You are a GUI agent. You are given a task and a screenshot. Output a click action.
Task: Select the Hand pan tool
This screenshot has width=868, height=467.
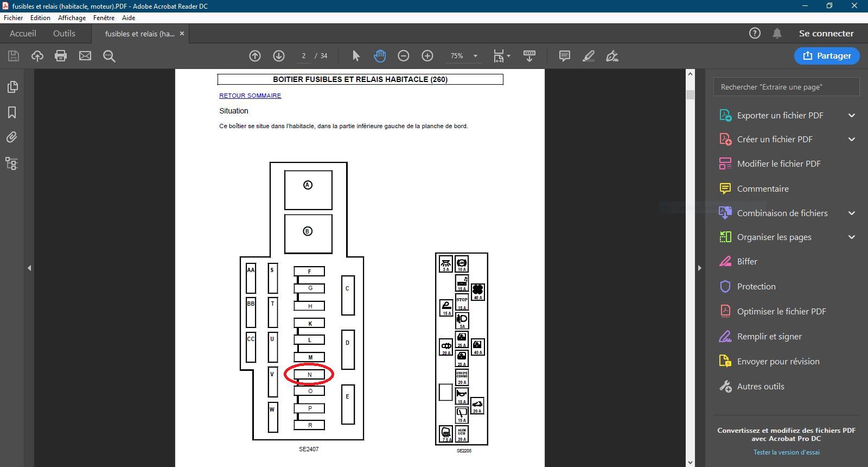(x=379, y=56)
